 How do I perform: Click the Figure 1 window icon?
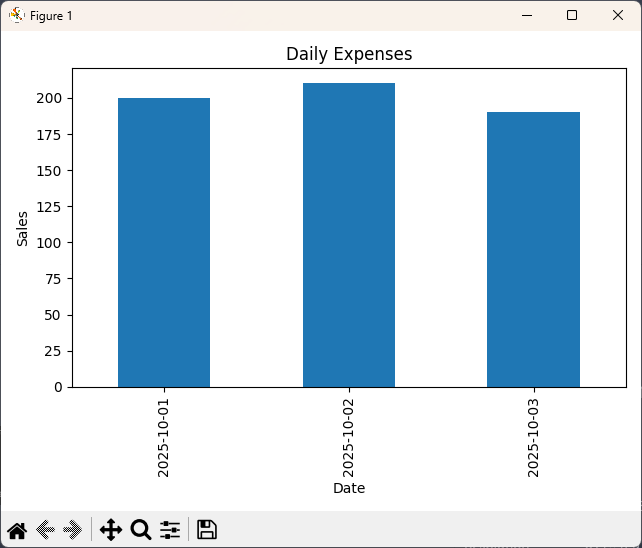point(16,15)
